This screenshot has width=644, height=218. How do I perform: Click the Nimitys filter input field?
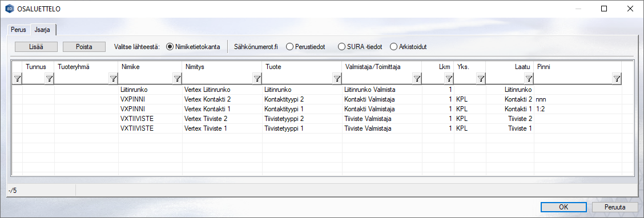(x=218, y=79)
